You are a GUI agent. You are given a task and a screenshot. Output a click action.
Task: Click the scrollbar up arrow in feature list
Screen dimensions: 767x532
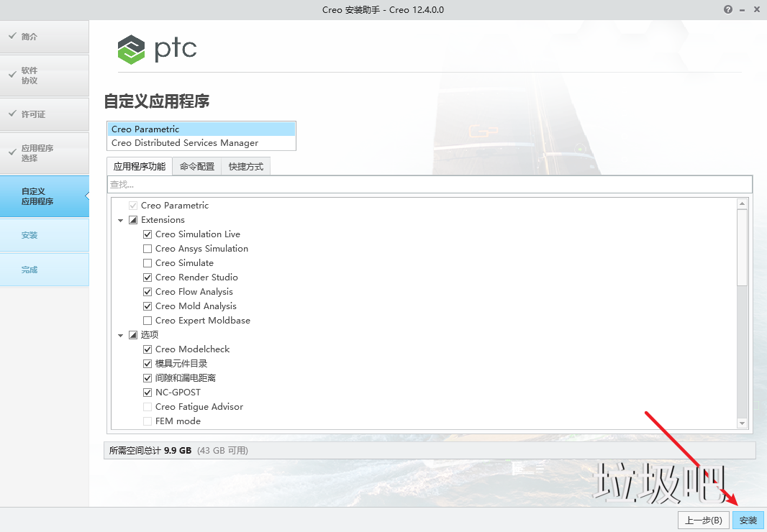click(743, 204)
